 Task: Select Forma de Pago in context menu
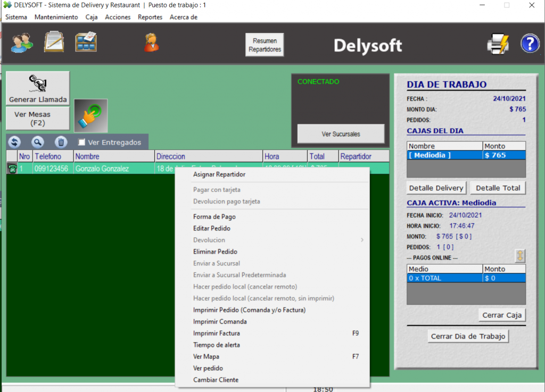pos(272,216)
